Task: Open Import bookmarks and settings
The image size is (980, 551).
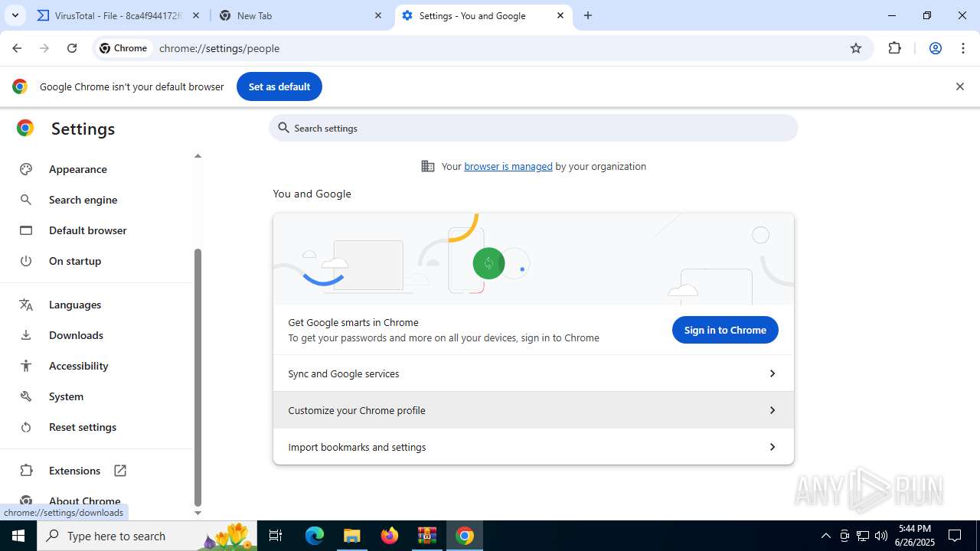Action: click(x=534, y=447)
